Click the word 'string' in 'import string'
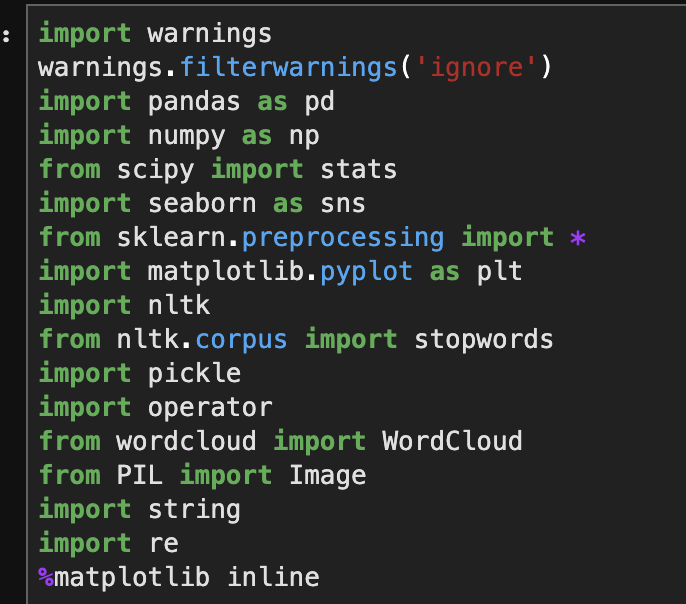Screen dimensions: 686x604 click(x=195, y=509)
